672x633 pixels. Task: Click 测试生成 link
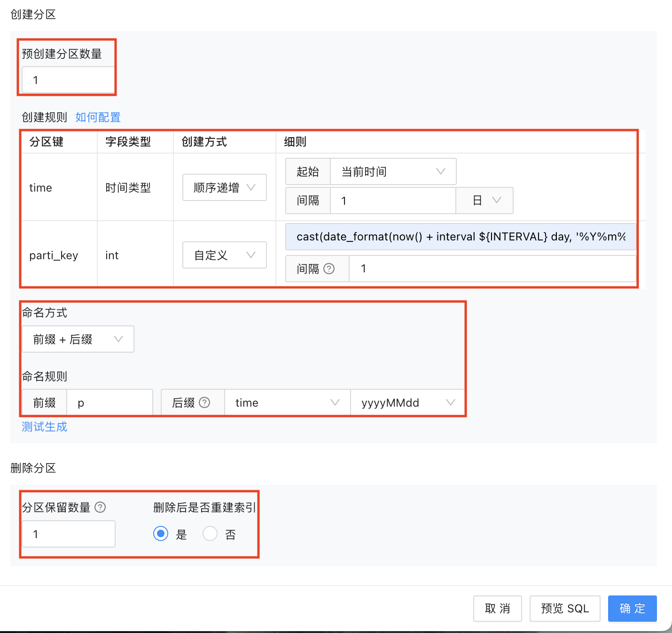point(44,426)
